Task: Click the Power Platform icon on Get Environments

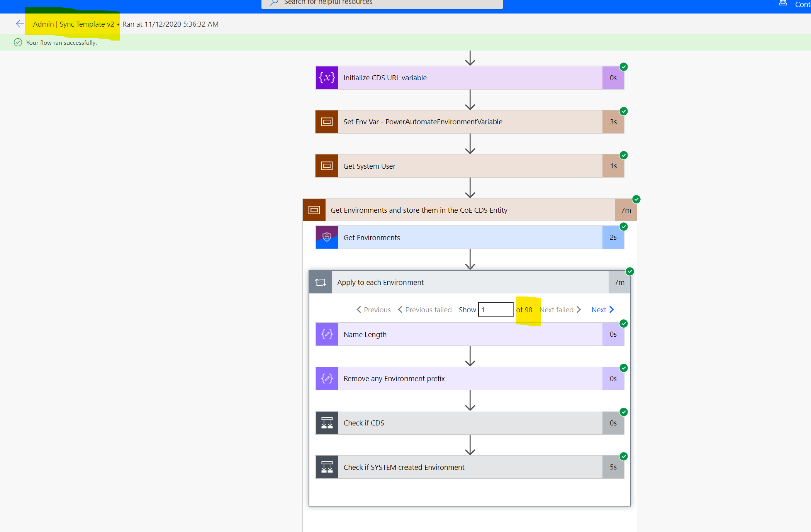Action: click(x=327, y=237)
